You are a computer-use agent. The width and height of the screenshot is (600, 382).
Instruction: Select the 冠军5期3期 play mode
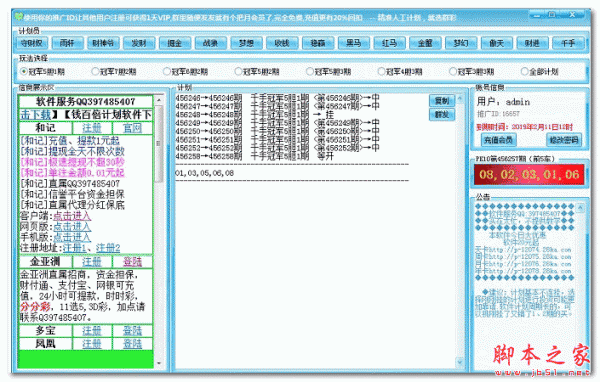pos(329,72)
